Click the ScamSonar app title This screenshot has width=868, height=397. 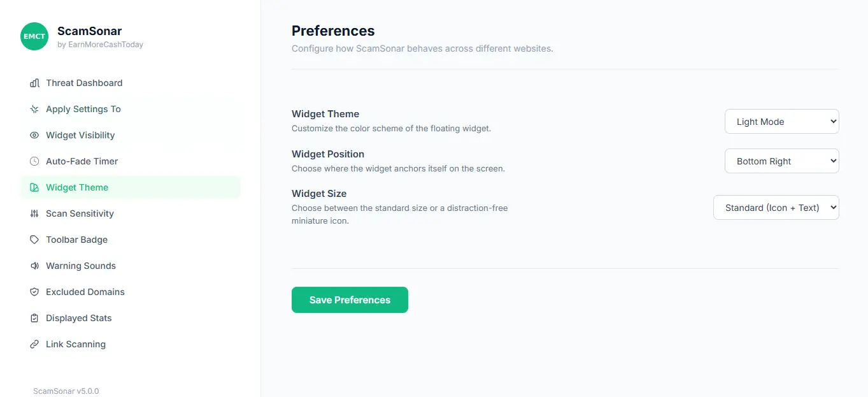(x=89, y=31)
